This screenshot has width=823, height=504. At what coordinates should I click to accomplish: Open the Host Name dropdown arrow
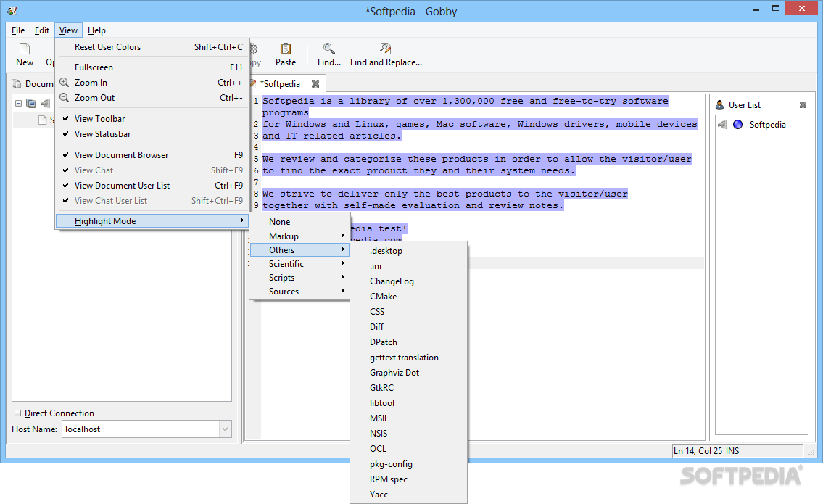pyautogui.click(x=226, y=429)
